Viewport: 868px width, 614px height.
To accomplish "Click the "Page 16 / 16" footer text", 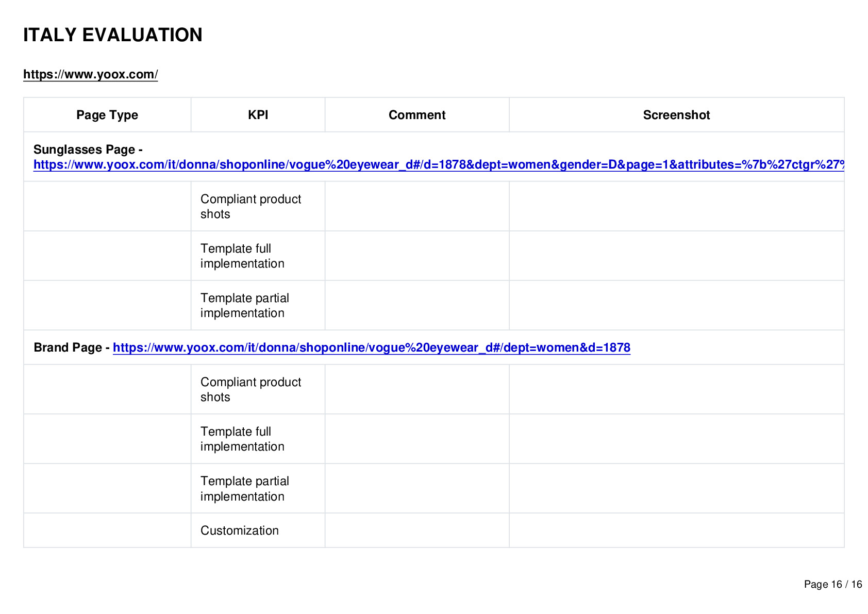I will (833, 584).
